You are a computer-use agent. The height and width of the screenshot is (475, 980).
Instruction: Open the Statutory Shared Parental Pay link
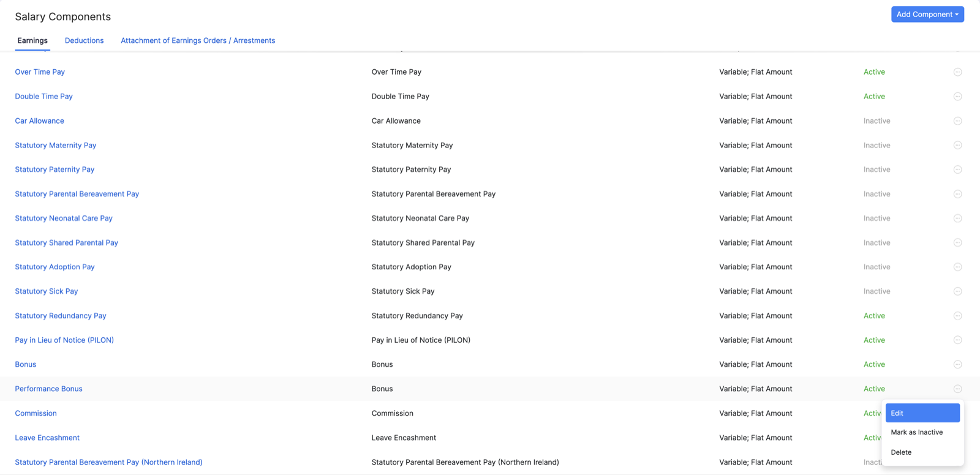(67, 243)
